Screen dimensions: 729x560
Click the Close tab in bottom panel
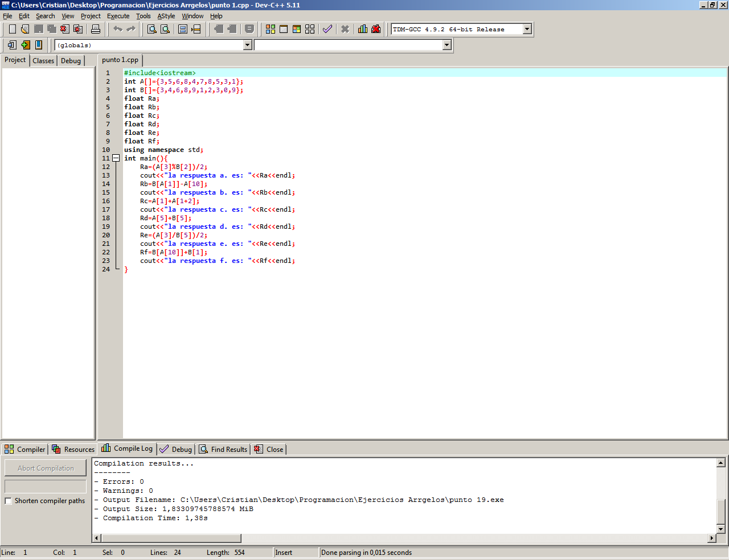click(269, 449)
